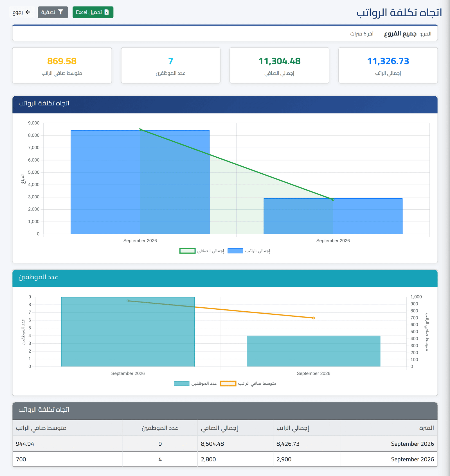Viewport: 450px width, 476px height.
Task: Select table cell 2,800
Action: click(235, 459)
